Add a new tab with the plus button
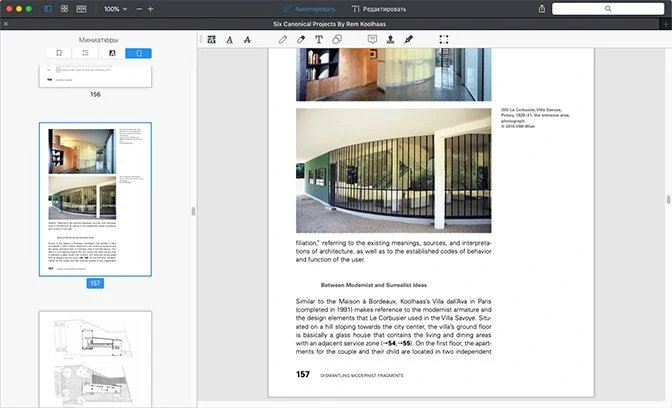This screenshot has width=672, height=408. tap(666, 24)
